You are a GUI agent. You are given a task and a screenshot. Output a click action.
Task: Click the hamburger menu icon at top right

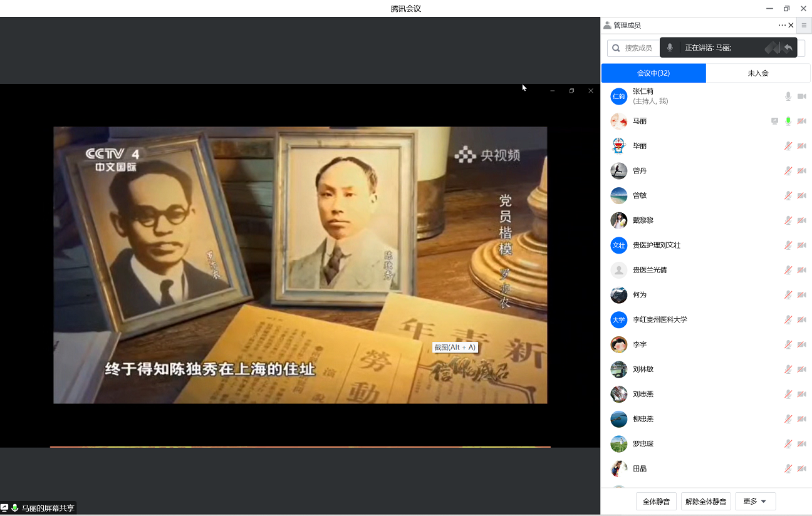coord(804,26)
